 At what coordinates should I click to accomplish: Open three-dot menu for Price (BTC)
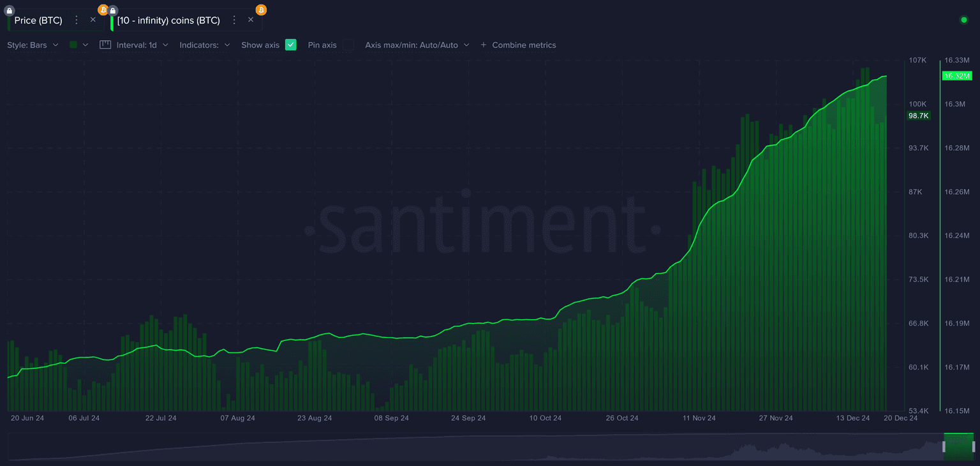click(77, 20)
